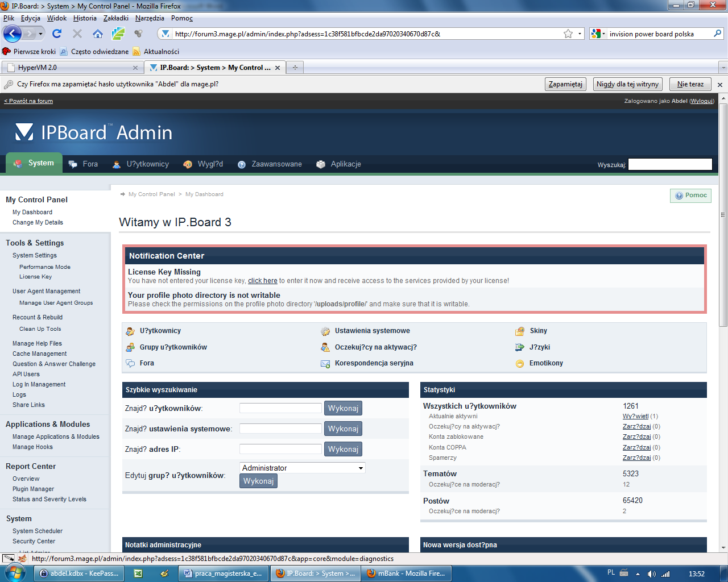
Task: Follow the 'click here' license key link
Action: coord(262,281)
